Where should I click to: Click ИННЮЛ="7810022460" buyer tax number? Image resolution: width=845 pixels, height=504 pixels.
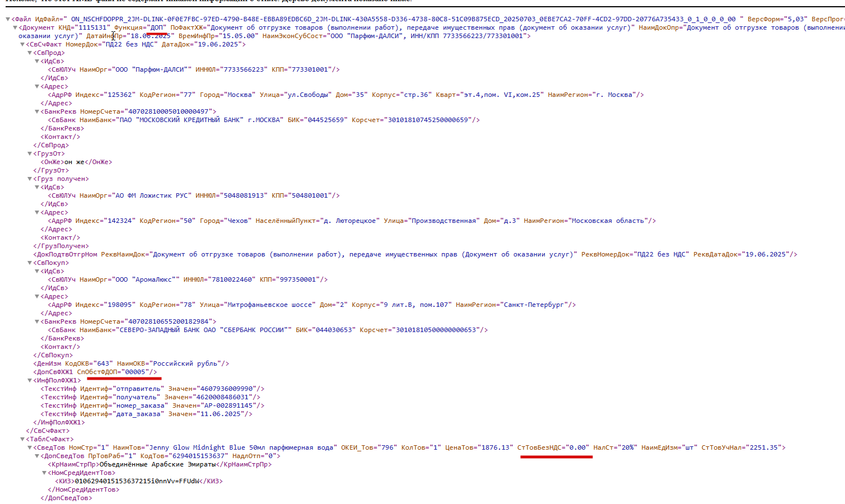click(220, 279)
